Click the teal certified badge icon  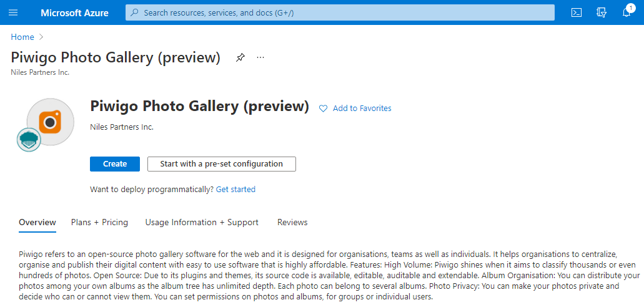(x=29, y=139)
